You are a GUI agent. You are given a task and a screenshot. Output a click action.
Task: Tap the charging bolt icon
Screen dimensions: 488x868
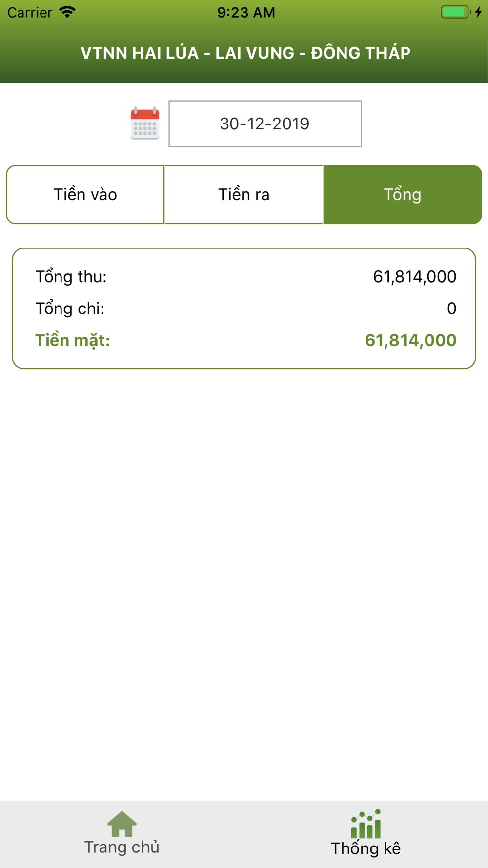479,12
